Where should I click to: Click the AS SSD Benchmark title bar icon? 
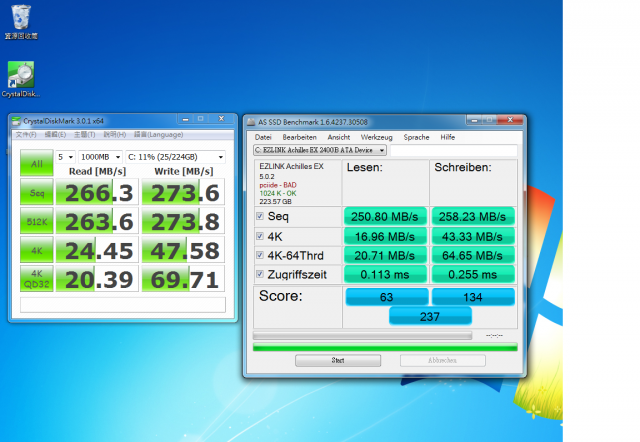[x=251, y=122]
